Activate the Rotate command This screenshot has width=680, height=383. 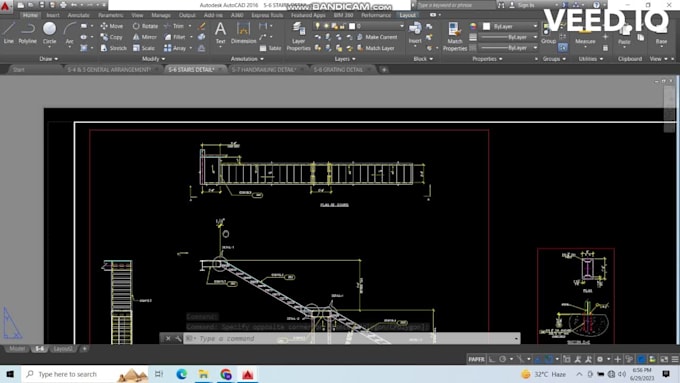point(145,26)
